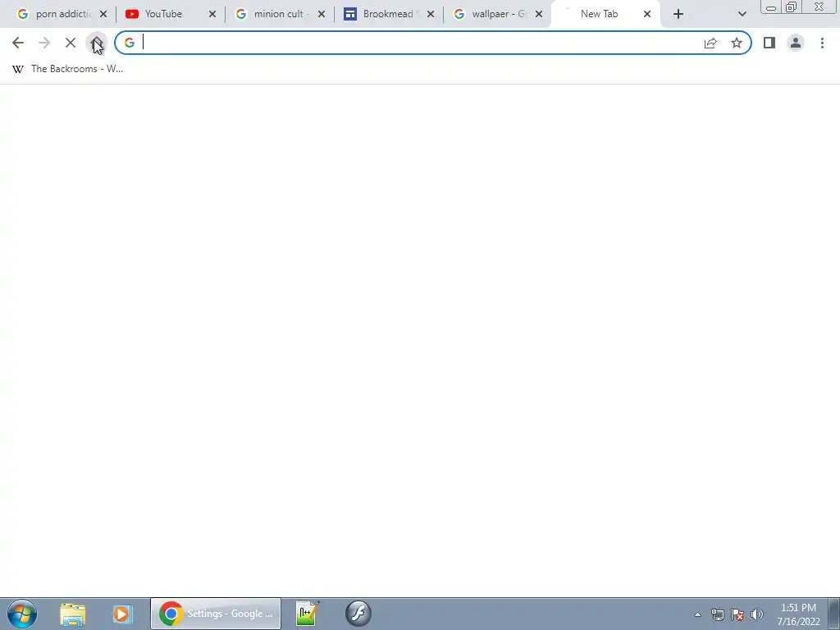Open the profile avatar menu

pos(796,43)
